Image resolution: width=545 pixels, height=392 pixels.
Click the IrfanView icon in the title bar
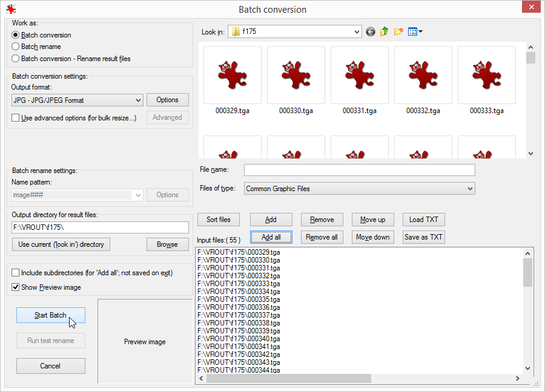[10, 9]
